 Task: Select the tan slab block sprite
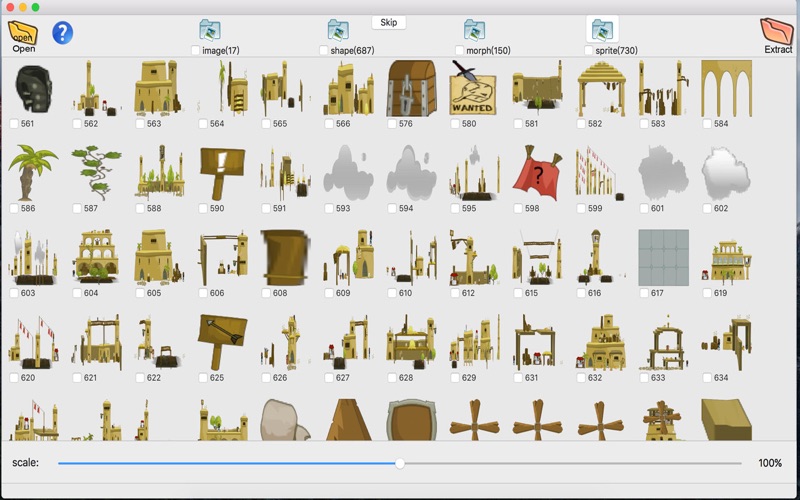tap(726, 419)
